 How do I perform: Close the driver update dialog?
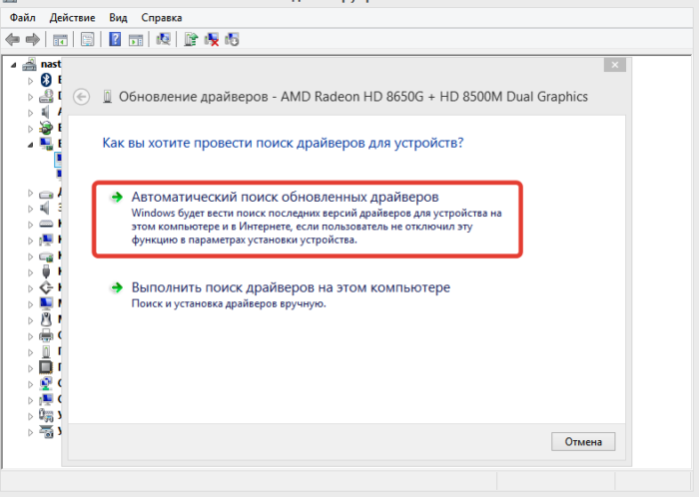click(x=615, y=65)
